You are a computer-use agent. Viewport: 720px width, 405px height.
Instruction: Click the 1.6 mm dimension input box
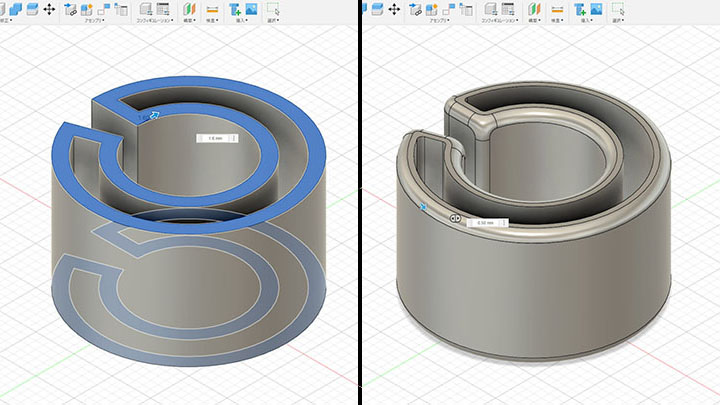tap(213, 140)
